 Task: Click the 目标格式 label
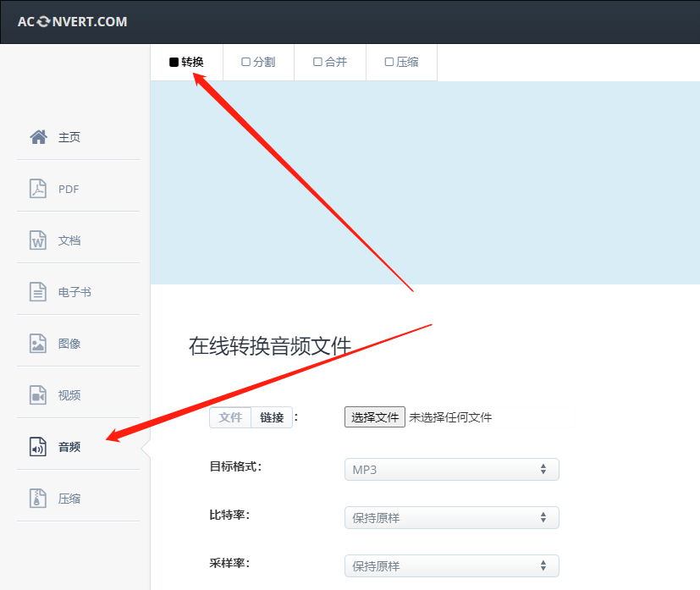click(x=235, y=466)
